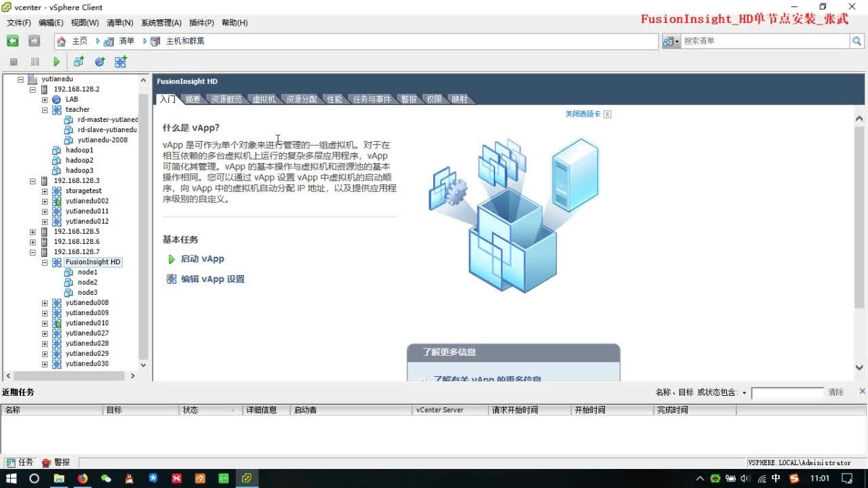Go back with the green back arrow
This screenshot has width=868, height=488.
click(13, 41)
